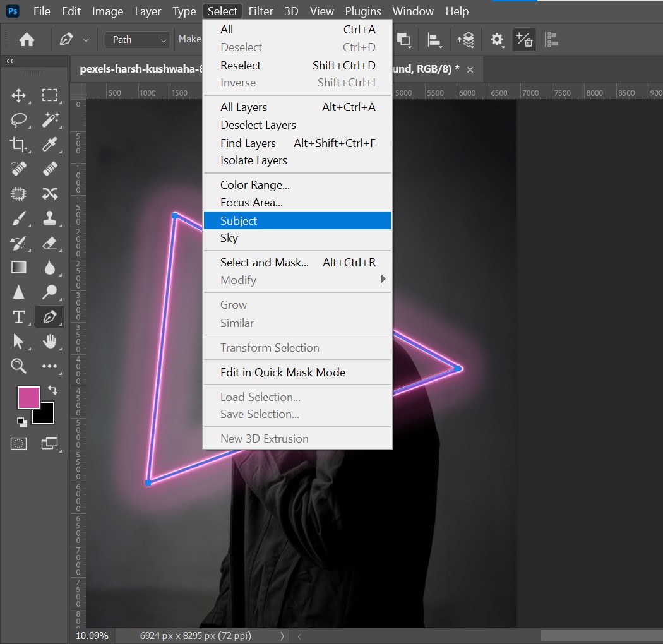Open the Path mode dropdown
The width and height of the screenshot is (663, 644).
click(138, 40)
